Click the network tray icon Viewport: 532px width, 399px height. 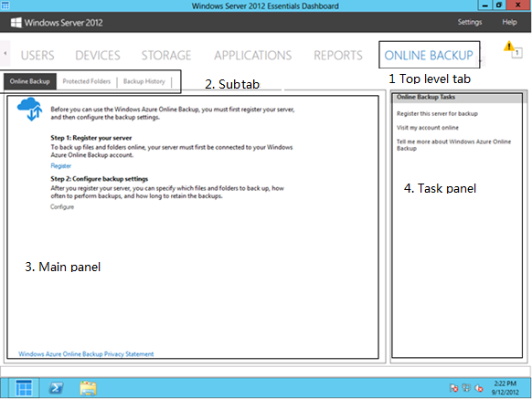pyautogui.click(x=466, y=388)
